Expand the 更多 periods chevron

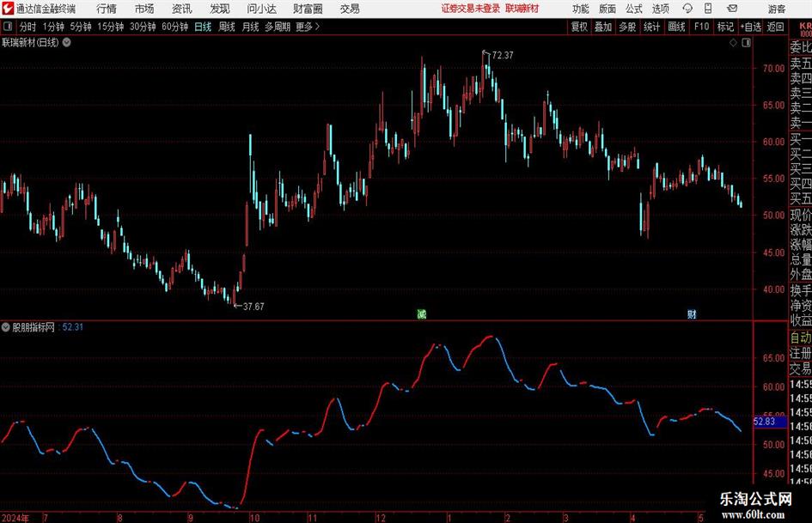tap(308, 27)
